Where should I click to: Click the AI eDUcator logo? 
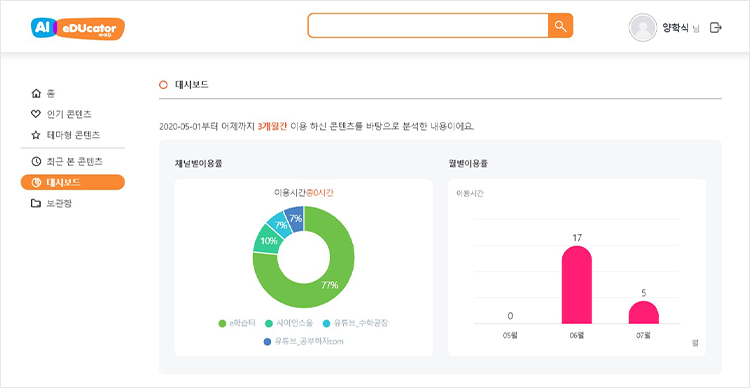[78, 28]
